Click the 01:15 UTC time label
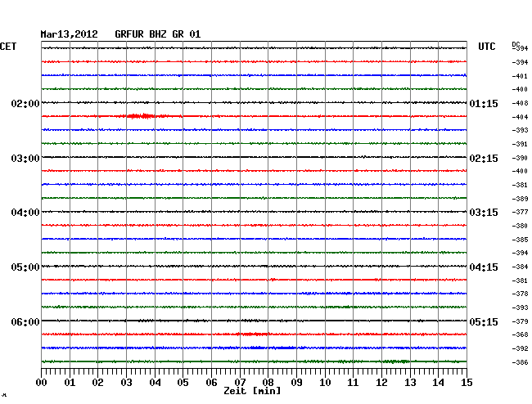This screenshot has width=532, height=404. (x=484, y=103)
